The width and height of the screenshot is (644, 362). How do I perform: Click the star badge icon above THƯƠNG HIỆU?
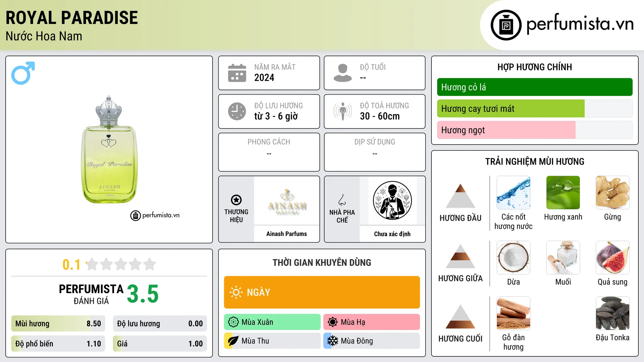(236, 200)
